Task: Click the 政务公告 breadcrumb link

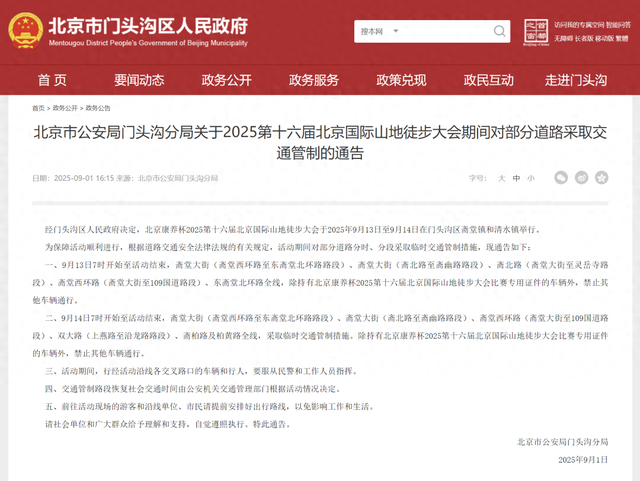Action: (x=98, y=108)
